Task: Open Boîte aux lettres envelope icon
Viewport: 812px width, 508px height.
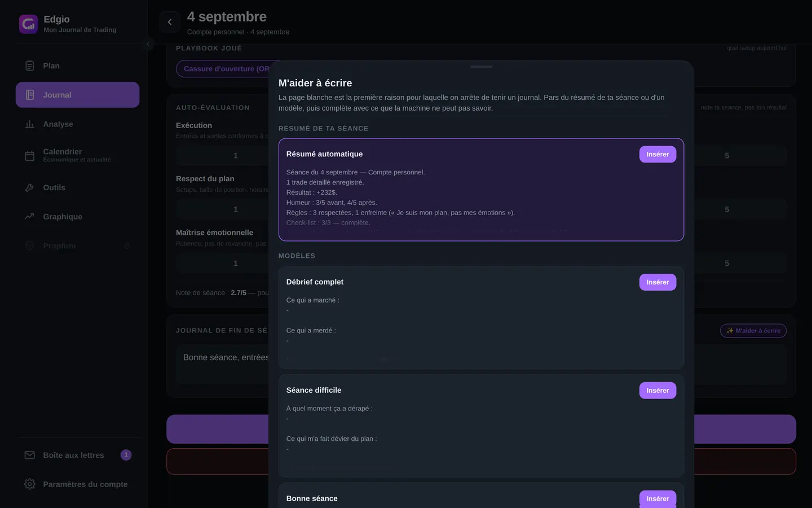Action: (30, 455)
